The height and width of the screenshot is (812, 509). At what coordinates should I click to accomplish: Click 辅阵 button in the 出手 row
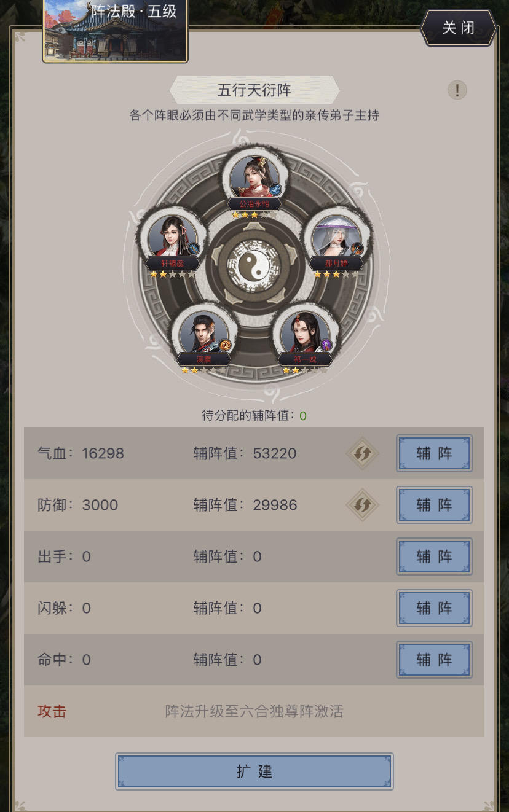coord(434,556)
